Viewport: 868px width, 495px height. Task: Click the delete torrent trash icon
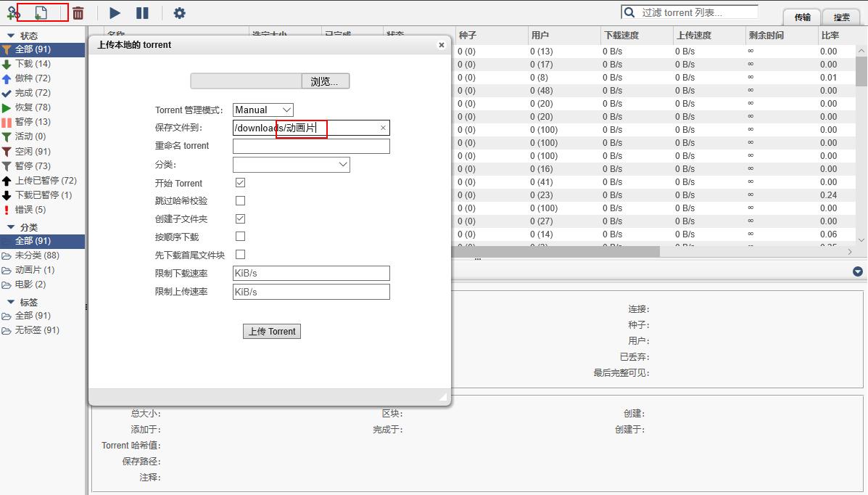(x=78, y=13)
